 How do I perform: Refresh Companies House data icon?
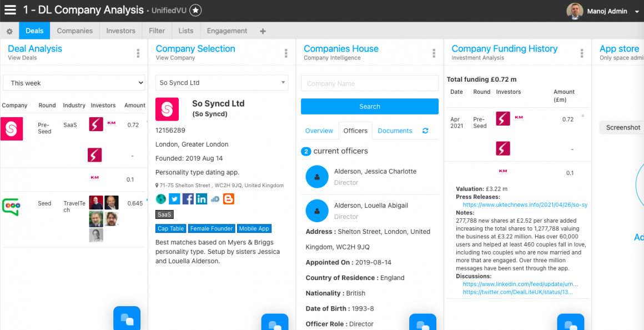click(x=425, y=131)
